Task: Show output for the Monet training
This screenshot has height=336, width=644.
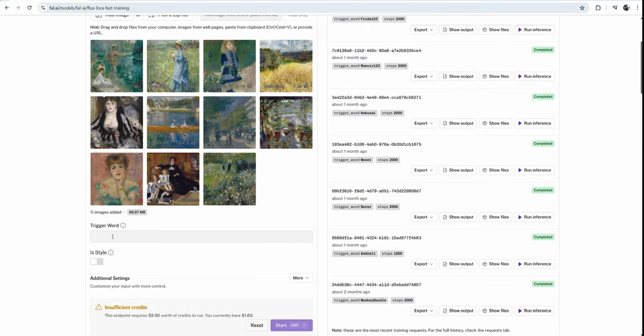Action: click(x=458, y=170)
